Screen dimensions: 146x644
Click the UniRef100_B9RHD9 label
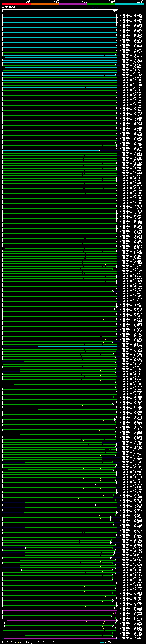coord(131,598)
